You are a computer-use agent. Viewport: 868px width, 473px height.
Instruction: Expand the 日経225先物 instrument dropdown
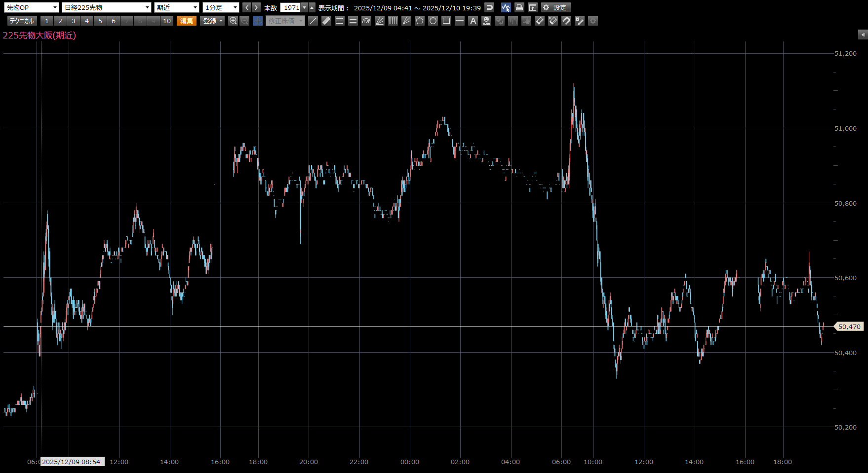coord(107,7)
